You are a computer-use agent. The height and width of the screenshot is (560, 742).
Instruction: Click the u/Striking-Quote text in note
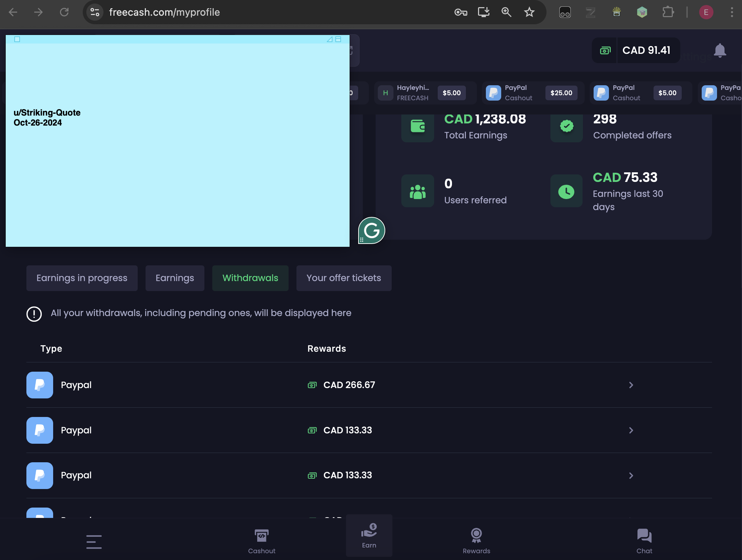pyautogui.click(x=47, y=113)
